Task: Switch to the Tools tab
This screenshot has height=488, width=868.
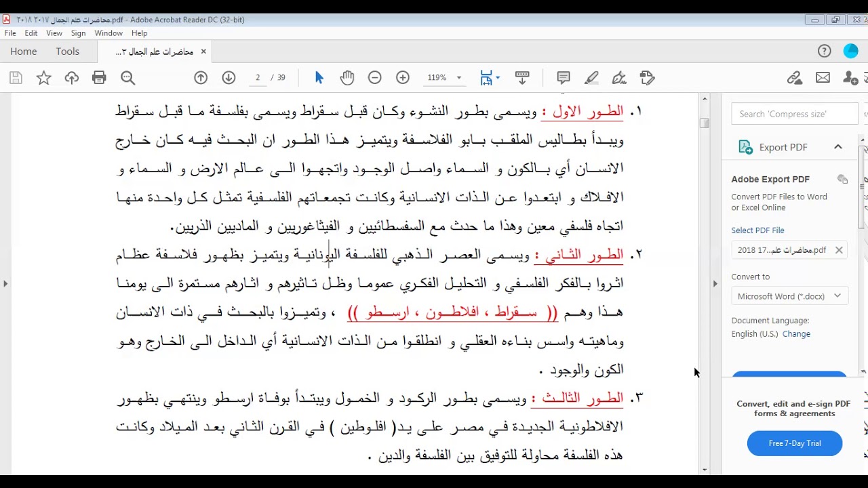Action: pyautogui.click(x=68, y=52)
